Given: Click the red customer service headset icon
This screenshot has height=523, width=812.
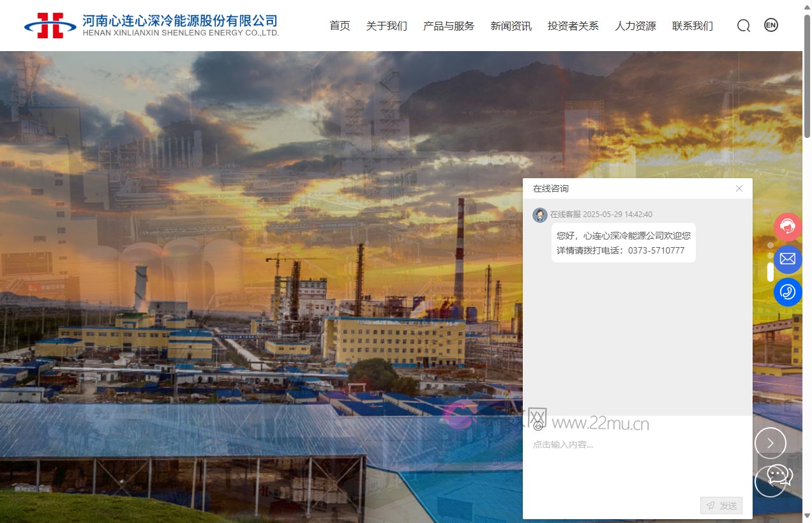Looking at the screenshot, I should click(x=788, y=227).
